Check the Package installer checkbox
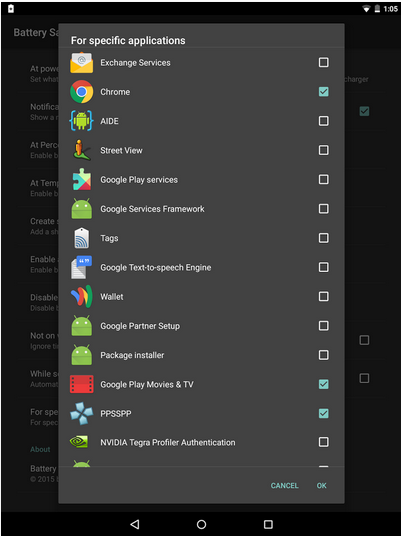Screen dimensions: 401x536 pyautogui.click(x=323, y=355)
